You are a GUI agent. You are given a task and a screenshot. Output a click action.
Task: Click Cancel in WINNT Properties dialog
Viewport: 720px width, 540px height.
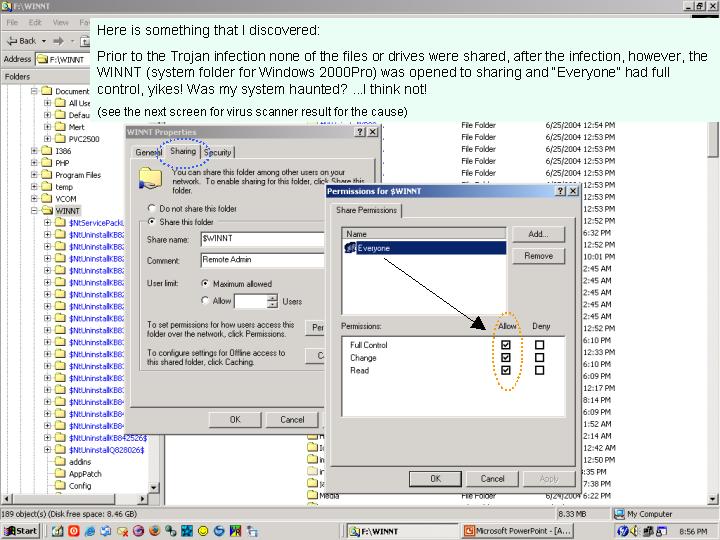(292, 419)
